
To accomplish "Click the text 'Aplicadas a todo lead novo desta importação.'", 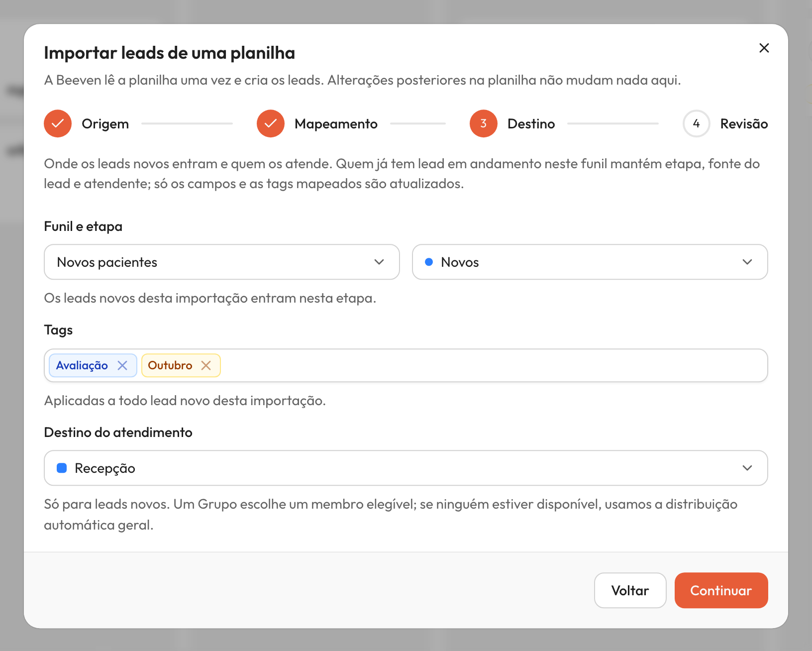I will point(185,401).
